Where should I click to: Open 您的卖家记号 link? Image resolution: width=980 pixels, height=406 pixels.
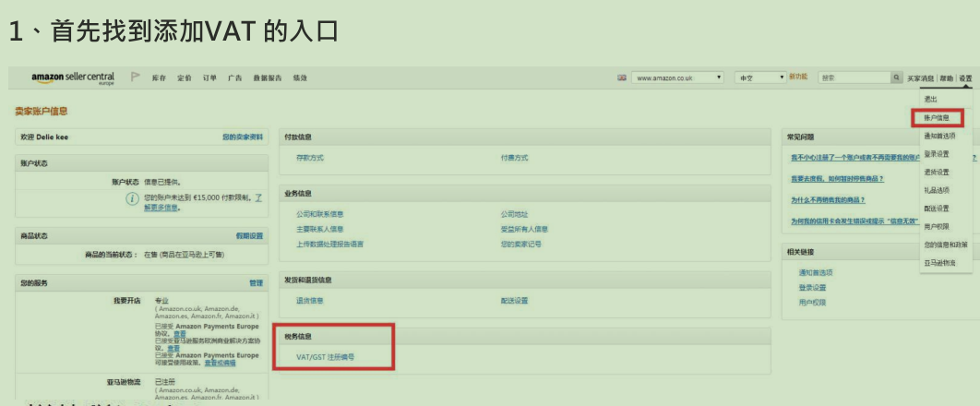tap(521, 245)
